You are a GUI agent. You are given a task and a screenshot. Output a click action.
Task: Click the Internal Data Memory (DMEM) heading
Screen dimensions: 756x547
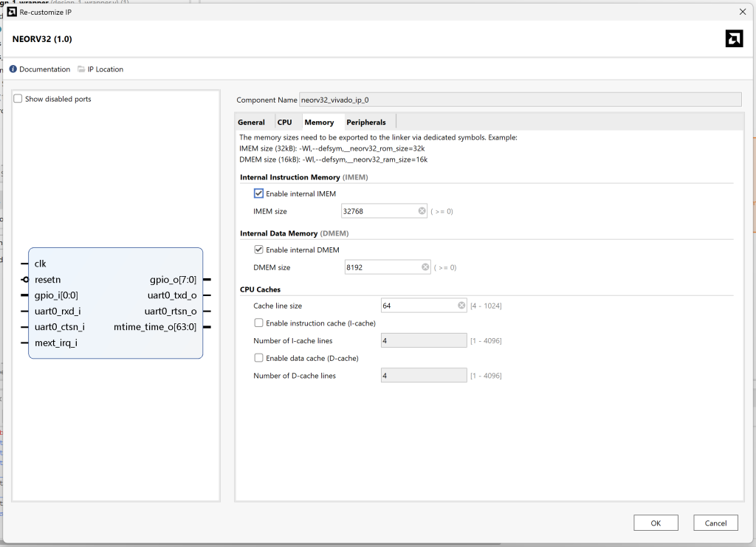[x=294, y=233]
